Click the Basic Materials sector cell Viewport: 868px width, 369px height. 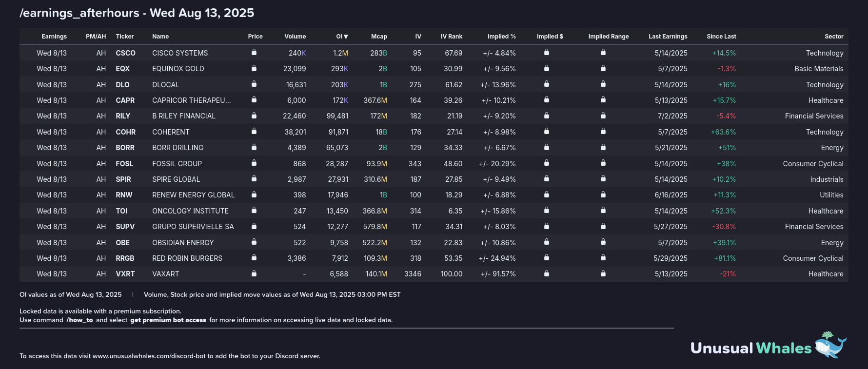pyautogui.click(x=819, y=69)
